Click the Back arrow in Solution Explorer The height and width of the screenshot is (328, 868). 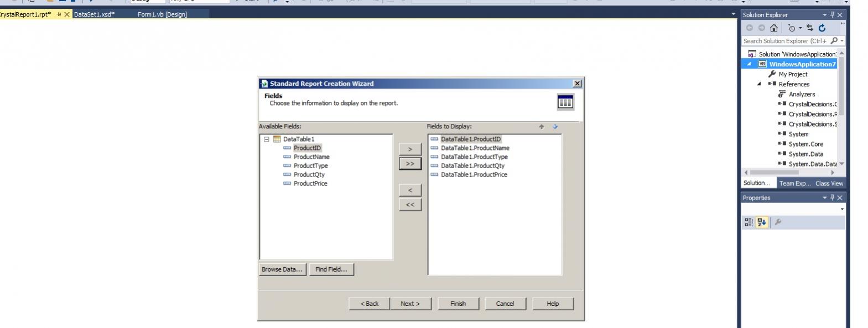pos(750,28)
